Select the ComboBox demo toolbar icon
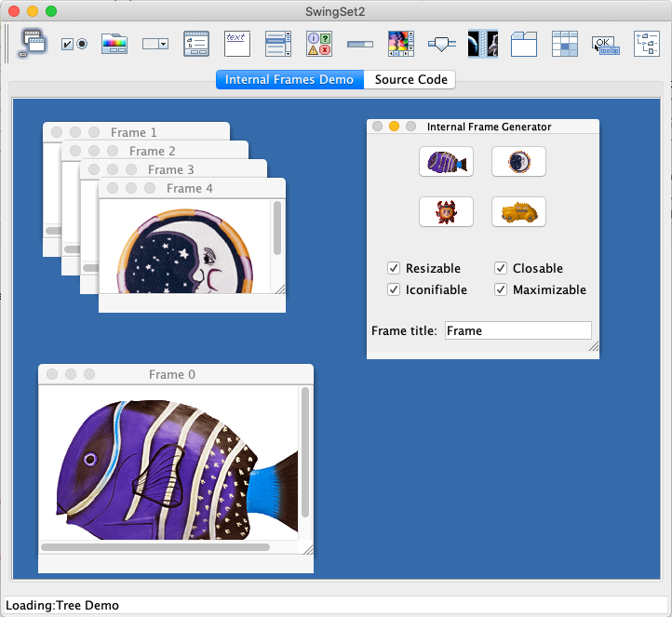Viewport: 672px width, 617px height. [155, 44]
